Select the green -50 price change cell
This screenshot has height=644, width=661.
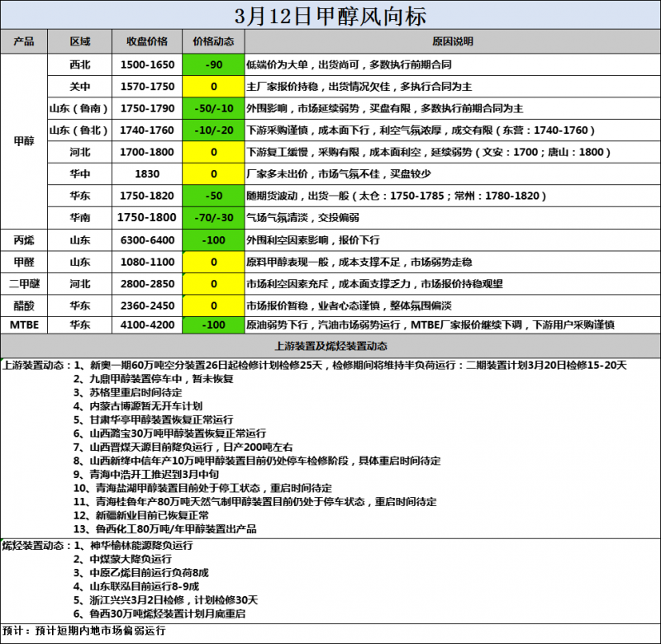click(213, 196)
